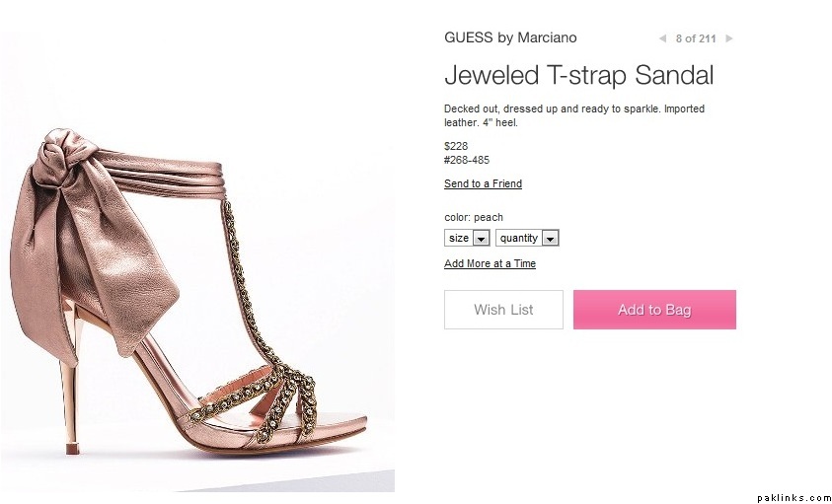The image size is (832, 504).
Task: Click the arrow button on size selector
Action: pyautogui.click(x=481, y=238)
